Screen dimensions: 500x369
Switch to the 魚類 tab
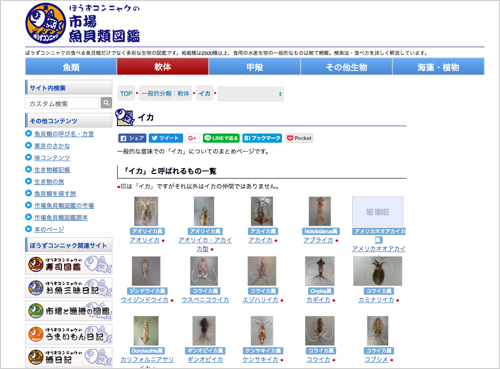point(71,67)
